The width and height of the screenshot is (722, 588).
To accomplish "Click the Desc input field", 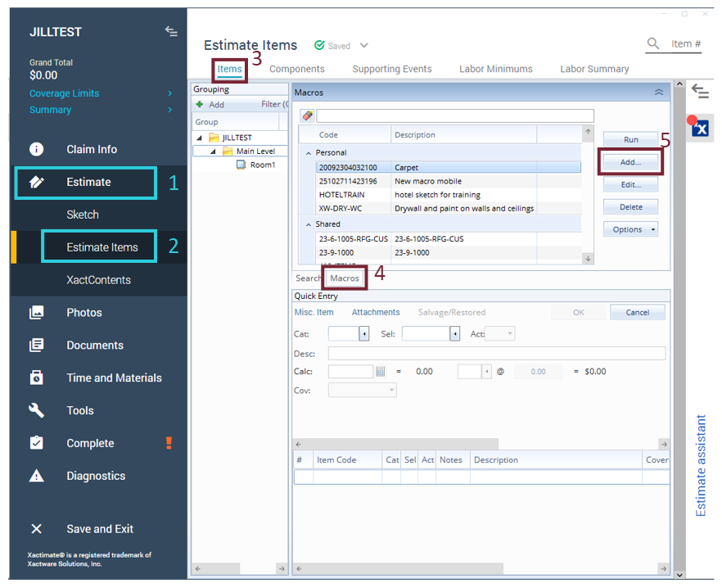I will coord(496,354).
